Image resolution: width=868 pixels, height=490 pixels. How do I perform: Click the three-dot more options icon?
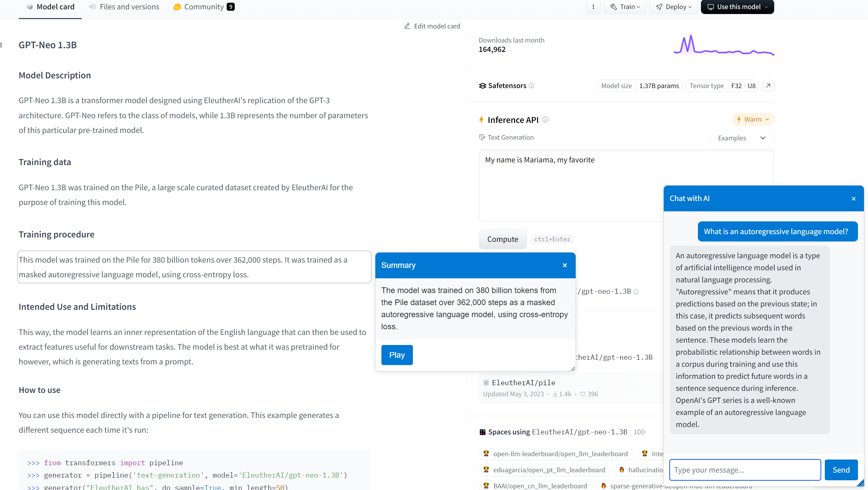593,7
